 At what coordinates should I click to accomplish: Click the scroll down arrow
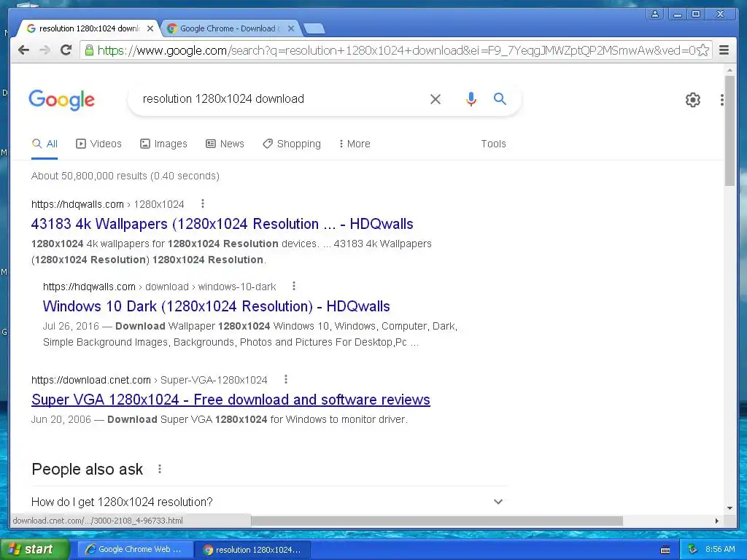[x=729, y=508]
